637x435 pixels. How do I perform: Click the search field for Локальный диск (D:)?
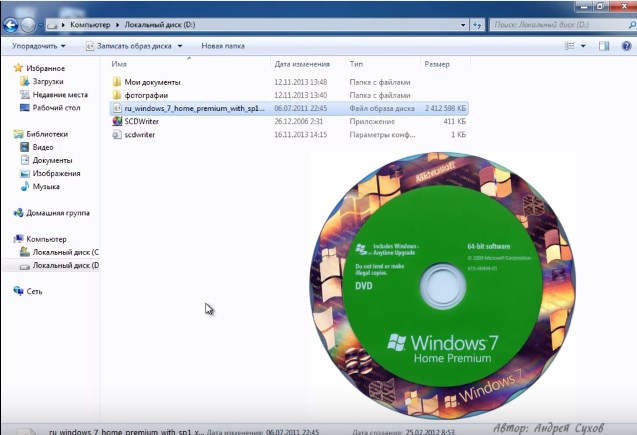click(x=563, y=25)
